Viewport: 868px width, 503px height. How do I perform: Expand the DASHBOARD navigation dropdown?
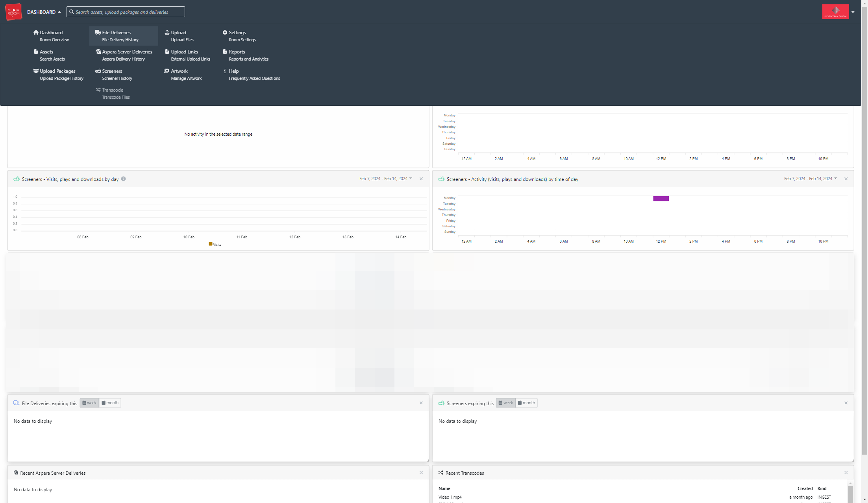44,12
